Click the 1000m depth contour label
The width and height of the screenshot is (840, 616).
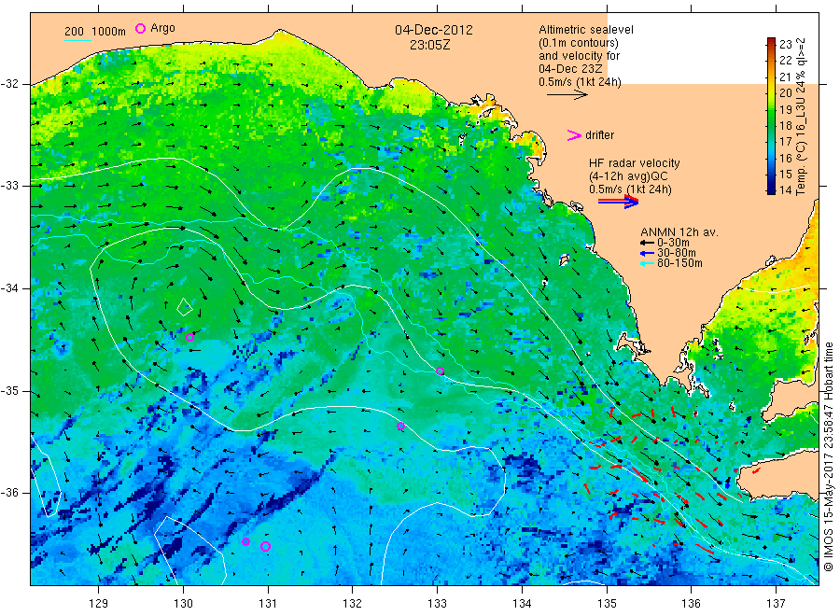pos(109,32)
